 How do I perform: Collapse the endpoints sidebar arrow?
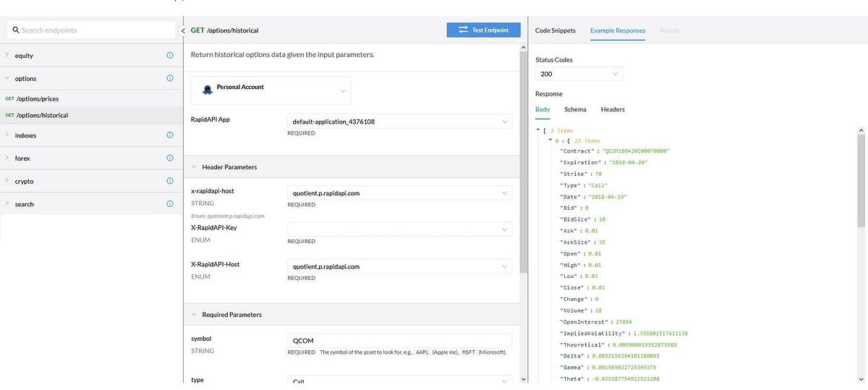[x=182, y=30]
